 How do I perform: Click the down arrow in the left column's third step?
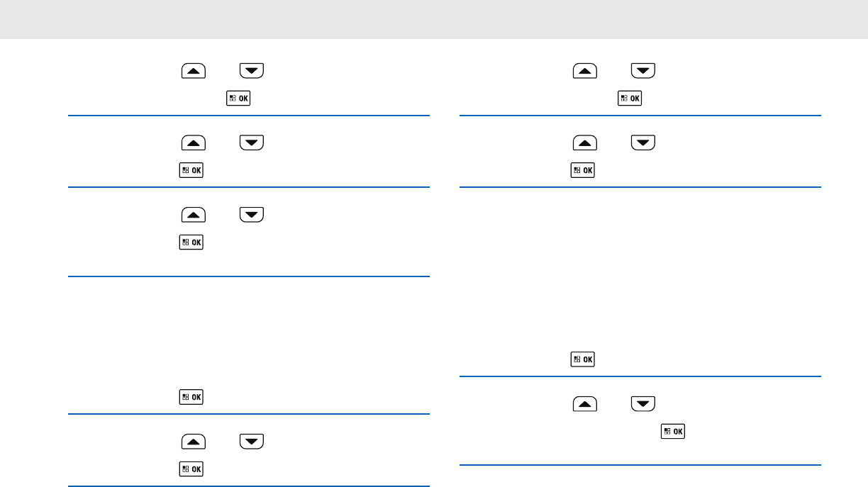pyautogui.click(x=252, y=213)
